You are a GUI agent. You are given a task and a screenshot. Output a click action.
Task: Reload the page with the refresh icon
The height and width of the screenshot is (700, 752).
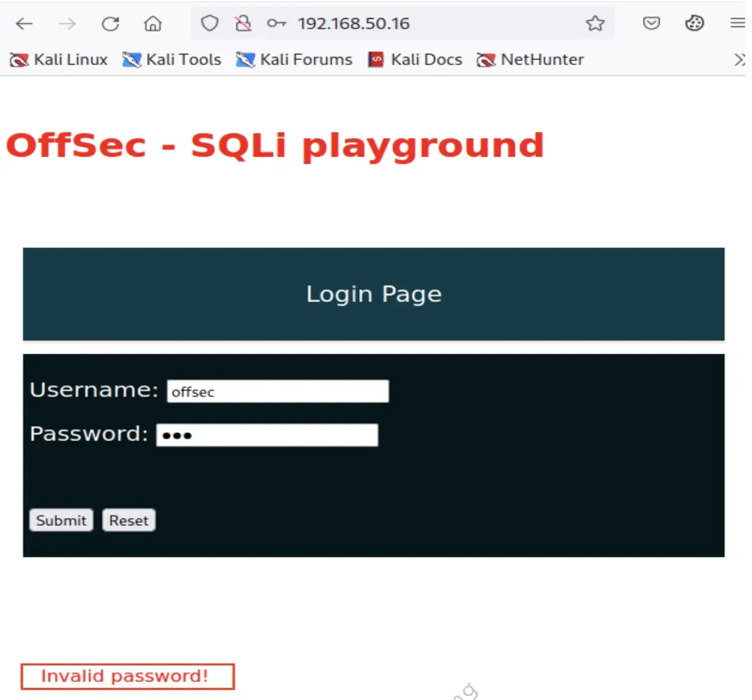pyautogui.click(x=110, y=24)
